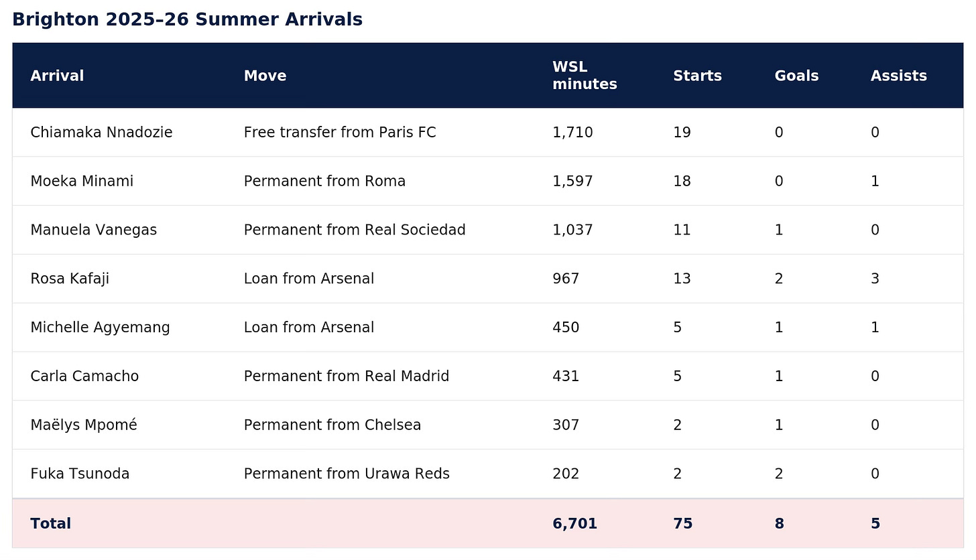
Task: Select the Starts column header
Action: coord(697,76)
